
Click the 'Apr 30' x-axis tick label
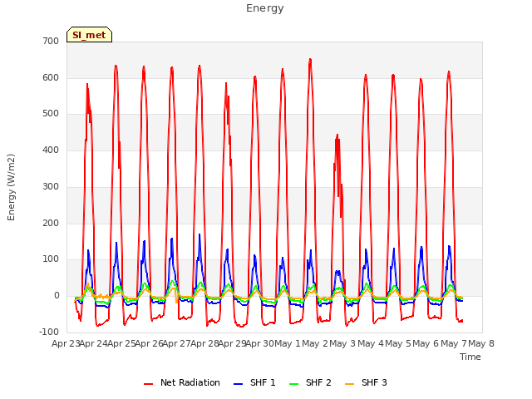click(x=260, y=343)
